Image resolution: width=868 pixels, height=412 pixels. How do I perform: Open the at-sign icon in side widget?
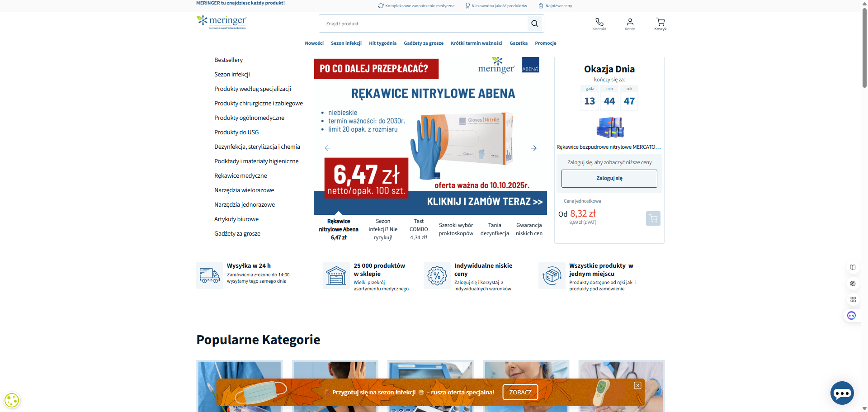[x=853, y=284]
